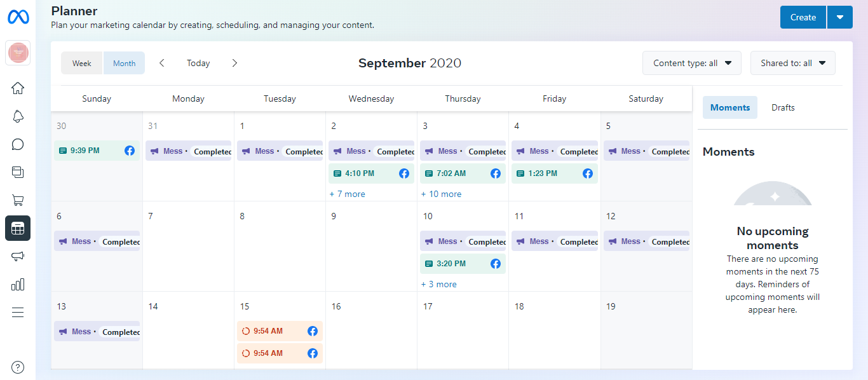Screen dimensions: 868x380
Task: Switch calendar to Month view
Action: click(125, 63)
